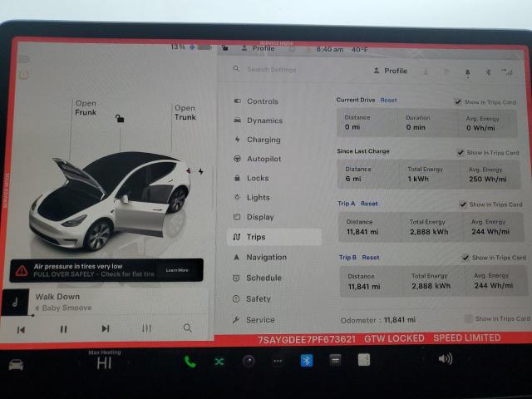Open the camera app in the dock
The image size is (532, 399).
pyautogui.click(x=249, y=361)
